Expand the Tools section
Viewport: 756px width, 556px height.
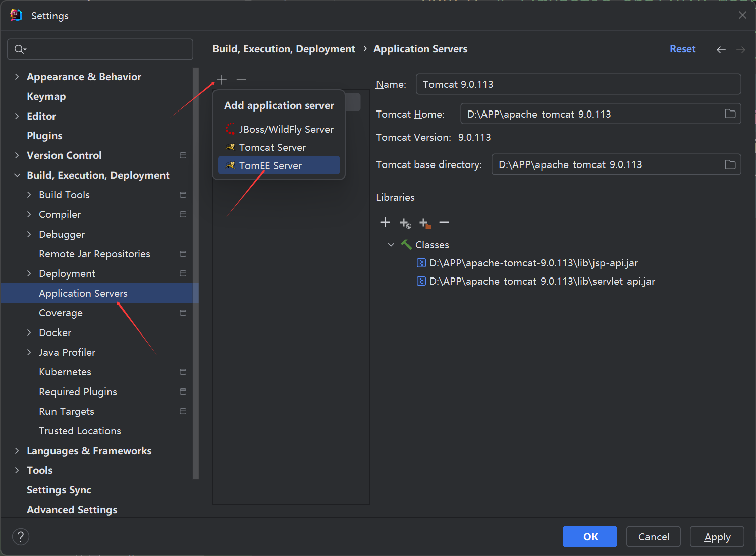click(17, 470)
